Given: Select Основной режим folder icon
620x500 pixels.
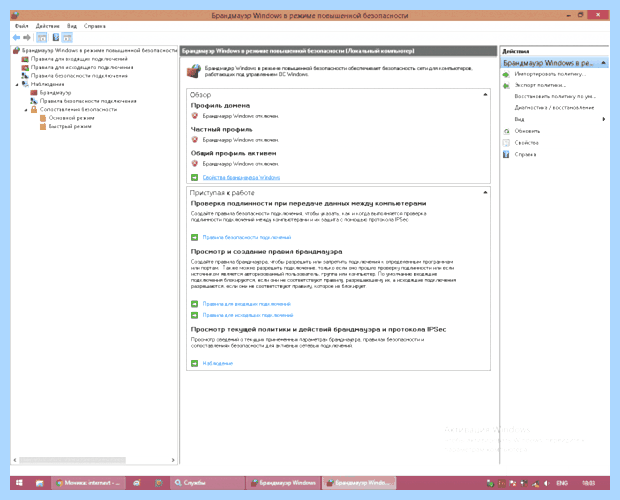Looking at the screenshot, I should [x=43, y=118].
